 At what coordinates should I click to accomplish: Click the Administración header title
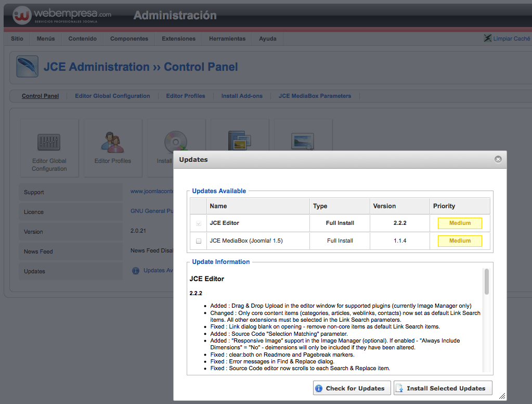[175, 15]
